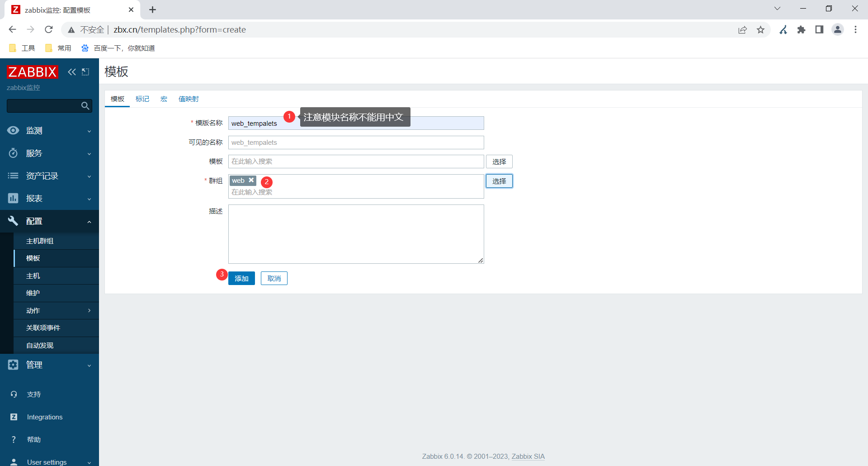Viewport: 868px width, 466px height.
Task: Open the tab search dropdown in Chrome
Action: (777, 9)
